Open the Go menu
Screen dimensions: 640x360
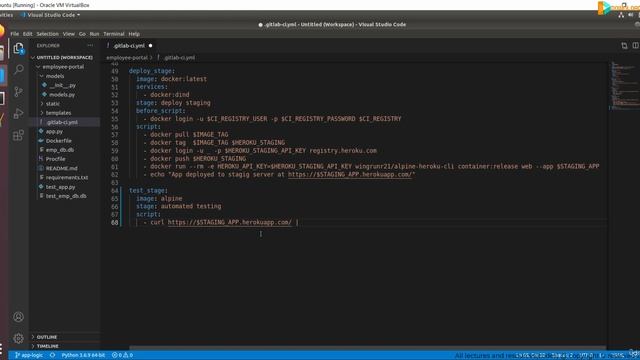tap(82, 34)
